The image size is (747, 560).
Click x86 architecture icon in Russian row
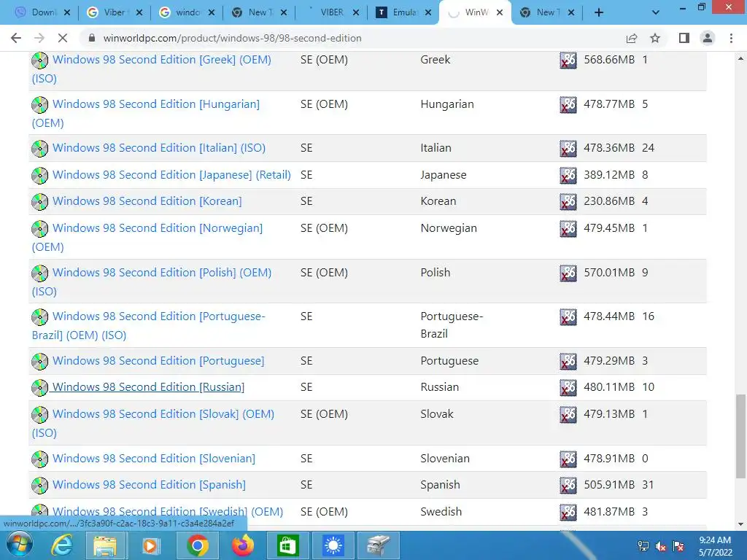[x=568, y=388]
